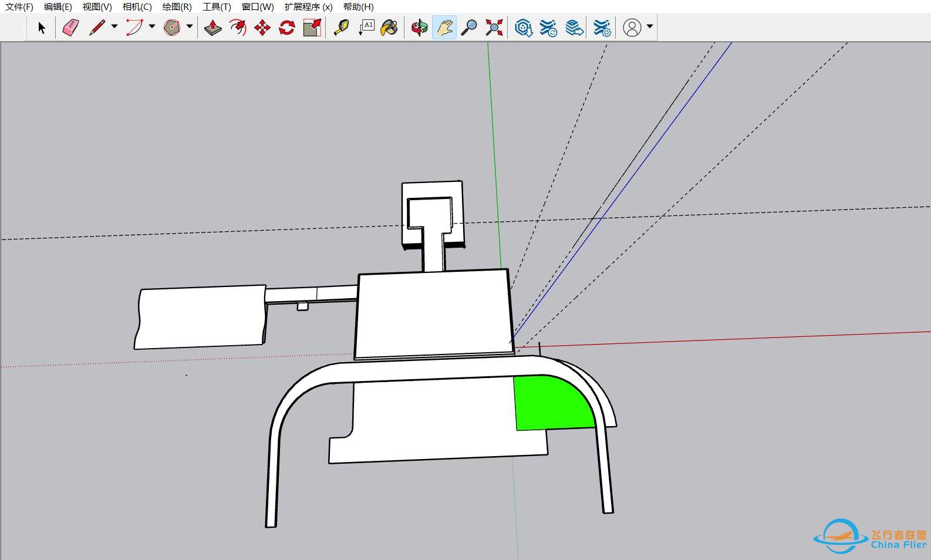Open the 绘图(R) menu
This screenshot has height=560, width=931.
click(x=177, y=6)
